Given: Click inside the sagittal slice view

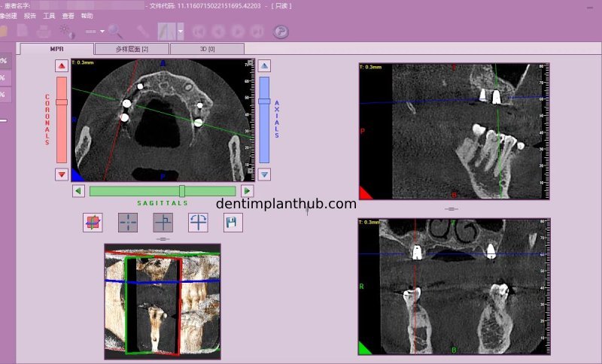Looking at the screenshot, I should [455, 132].
